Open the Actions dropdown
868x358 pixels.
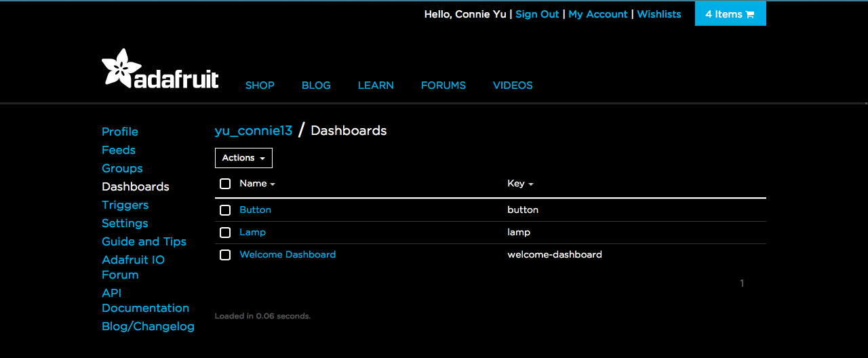pyautogui.click(x=243, y=158)
